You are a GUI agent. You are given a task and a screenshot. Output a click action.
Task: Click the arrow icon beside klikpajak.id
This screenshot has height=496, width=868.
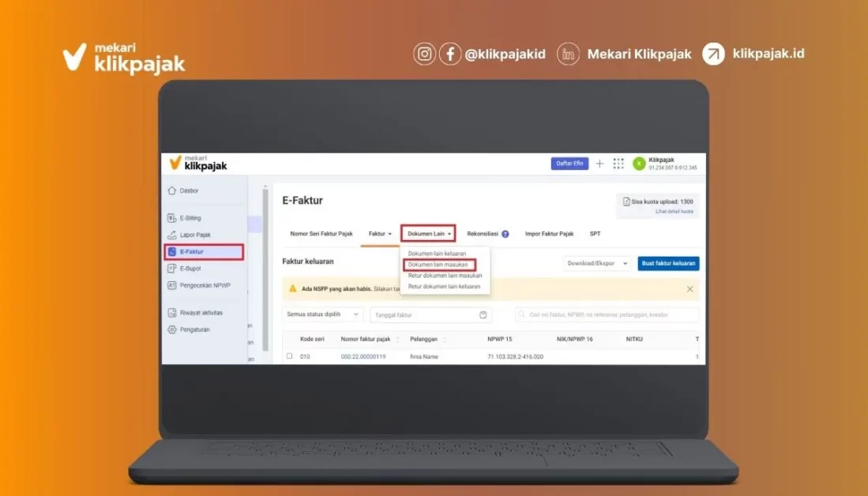click(x=713, y=54)
